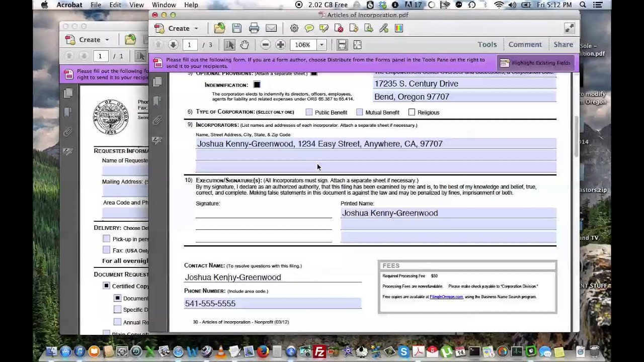Click the page number box showing 1
The height and width of the screenshot is (362, 644).
[x=189, y=45]
